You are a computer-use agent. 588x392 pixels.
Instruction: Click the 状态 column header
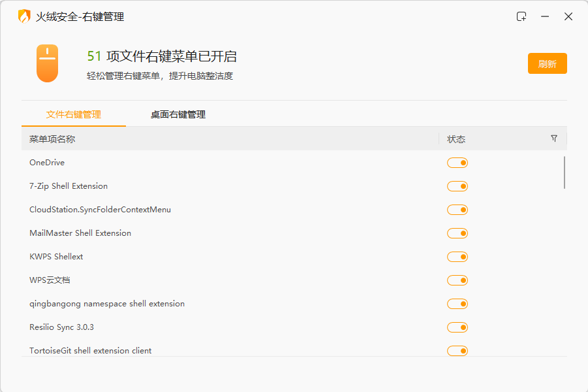[456, 139]
